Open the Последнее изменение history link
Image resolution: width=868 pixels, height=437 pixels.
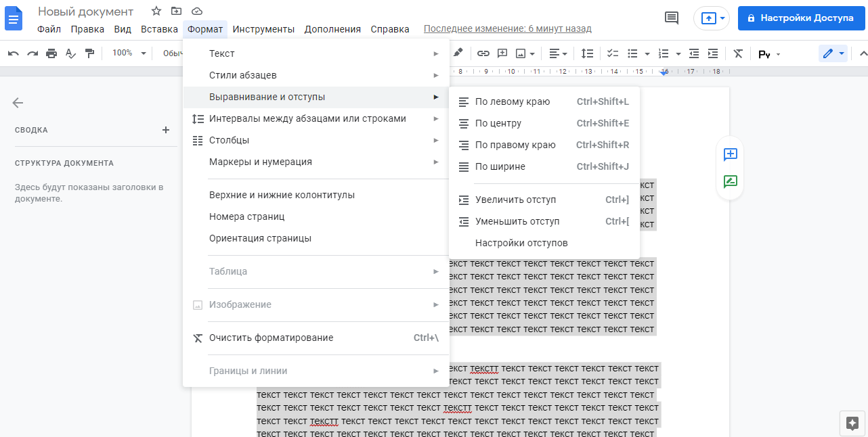pyautogui.click(x=507, y=29)
